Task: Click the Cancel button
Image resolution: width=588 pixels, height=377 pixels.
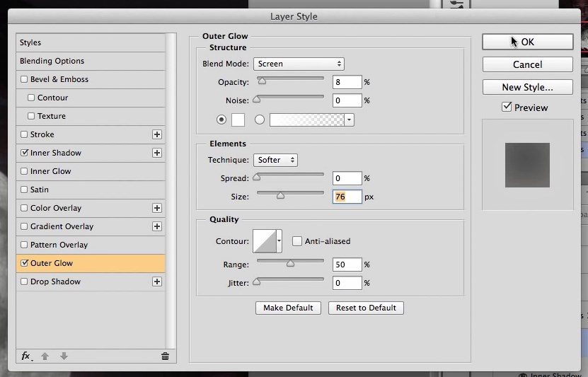Action: (x=528, y=64)
